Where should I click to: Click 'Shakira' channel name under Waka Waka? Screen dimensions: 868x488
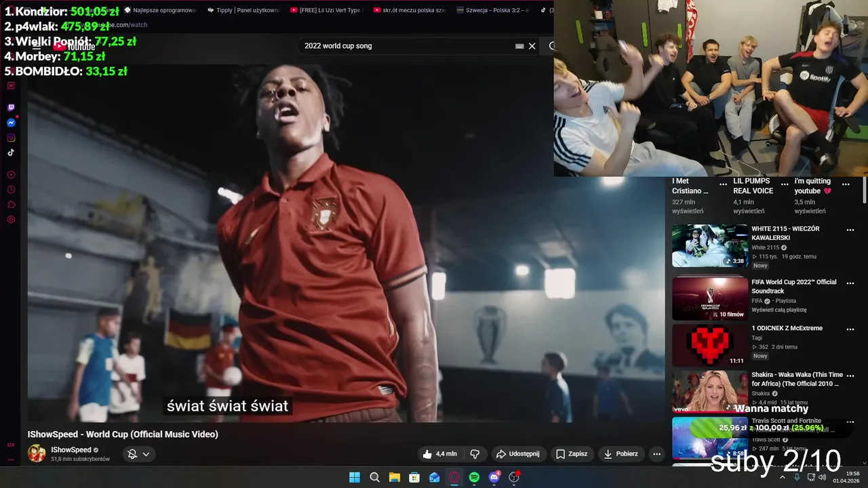[760, 394]
